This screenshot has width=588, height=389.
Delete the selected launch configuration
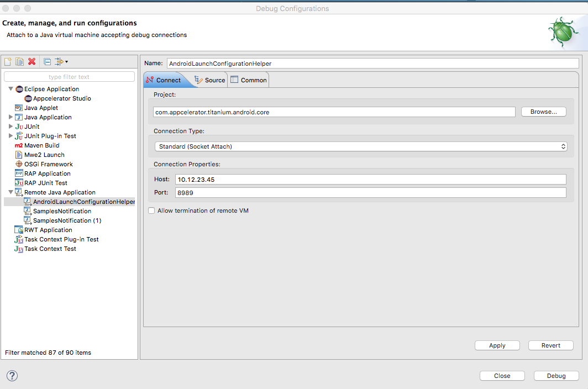tap(31, 61)
